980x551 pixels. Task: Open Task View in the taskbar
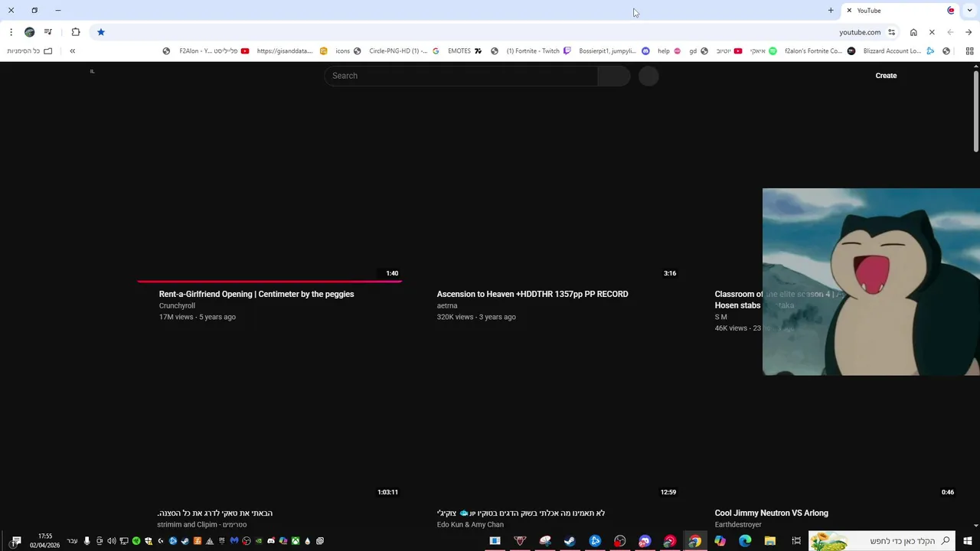796,541
